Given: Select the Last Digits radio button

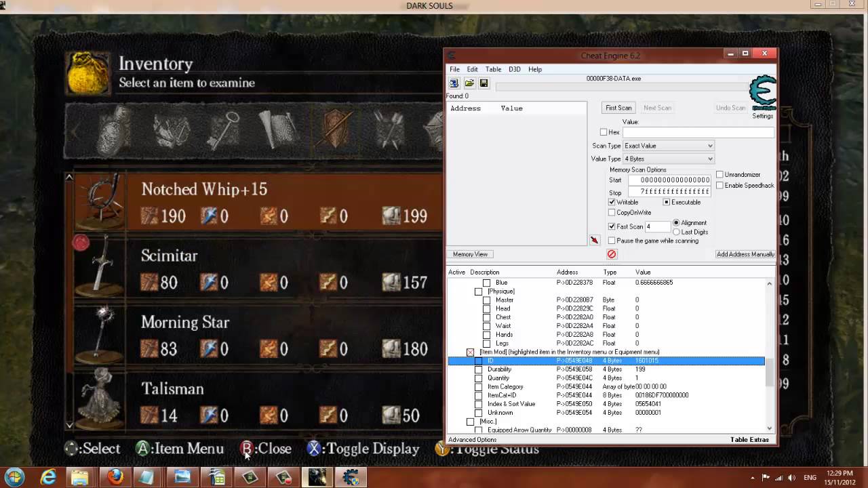Looking at the screenshot, I should click(x=676, y=232).
